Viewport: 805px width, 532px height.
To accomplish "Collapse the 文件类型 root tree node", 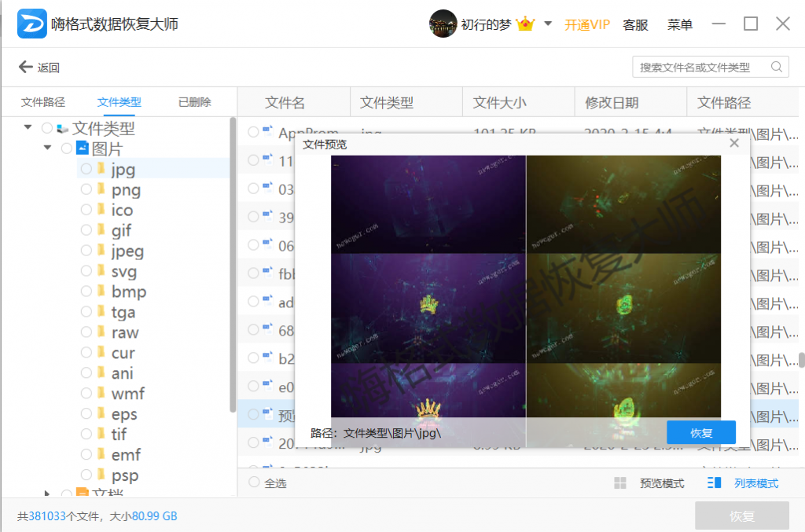I will (x=28, y=127).
